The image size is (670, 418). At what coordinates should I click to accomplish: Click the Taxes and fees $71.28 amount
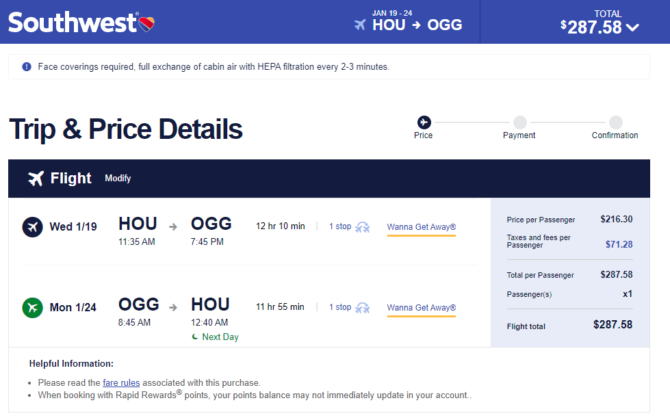619,244
